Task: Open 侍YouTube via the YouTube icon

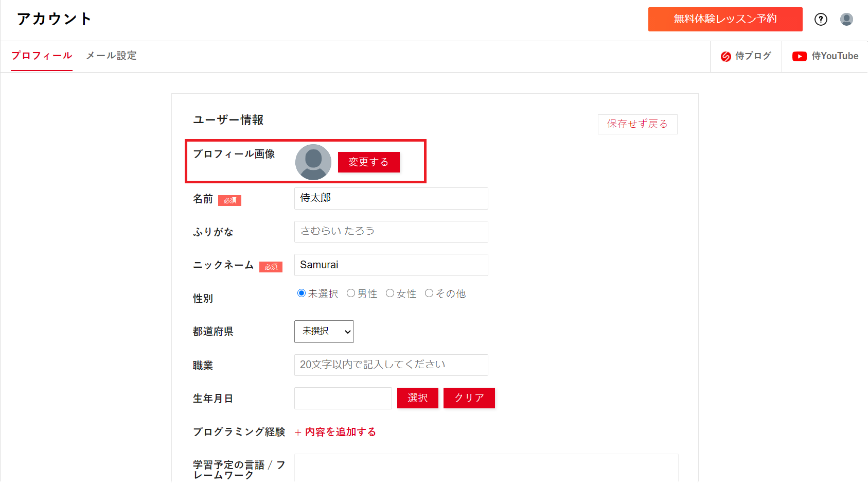Action: 799,57
